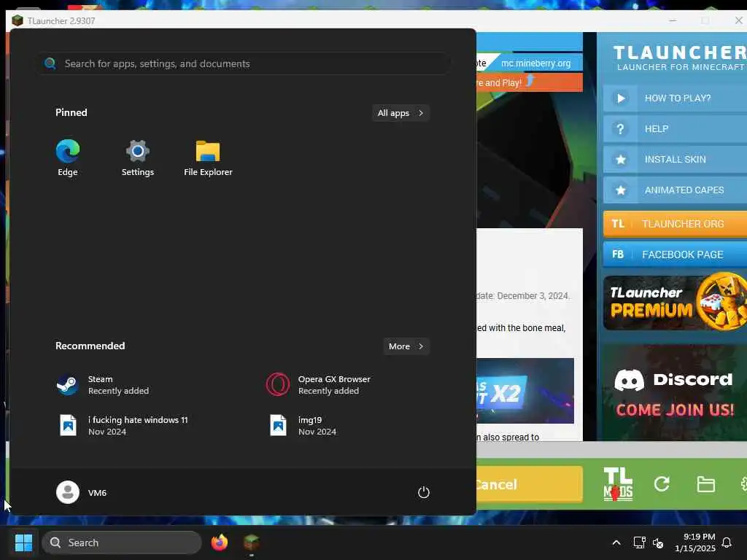Open ANIMATED CAPES in TLauncher
This screenshot has width=747, height=560.
click(x=675, y=190)
